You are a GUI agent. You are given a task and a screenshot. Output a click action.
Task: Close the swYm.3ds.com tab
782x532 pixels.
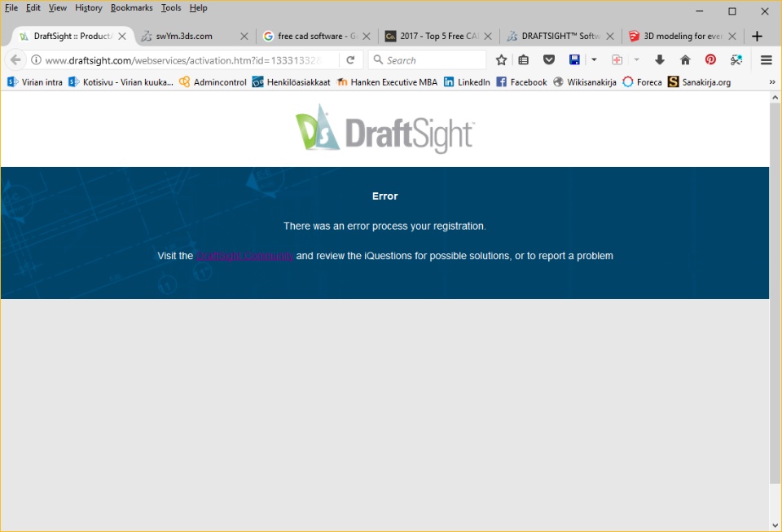[x=244, y=36]
